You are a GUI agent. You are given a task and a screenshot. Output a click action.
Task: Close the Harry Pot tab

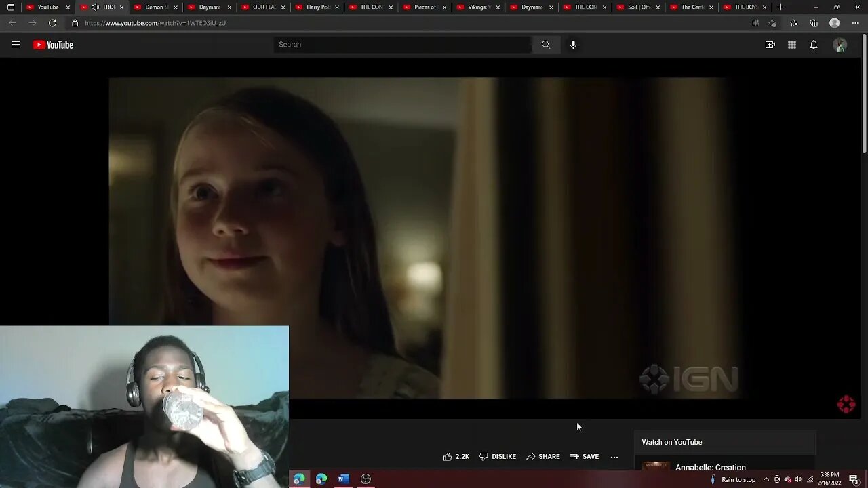tap(337, 7)
